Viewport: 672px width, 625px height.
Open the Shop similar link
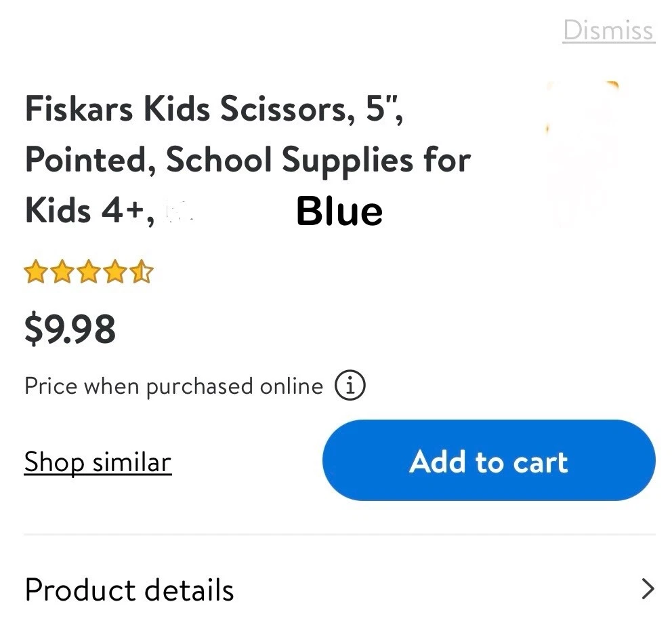[x=98, y=462]
